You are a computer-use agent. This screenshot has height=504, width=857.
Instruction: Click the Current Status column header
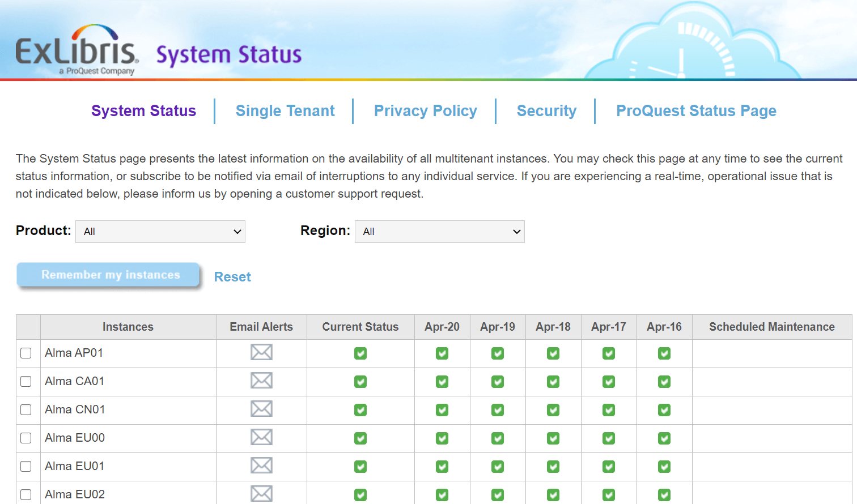[x=360, y=327]
